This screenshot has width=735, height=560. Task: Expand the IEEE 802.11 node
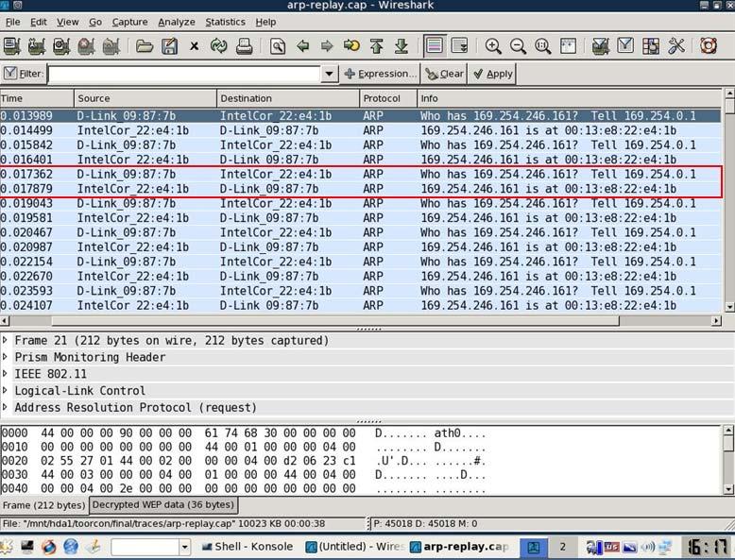point(5,373)
